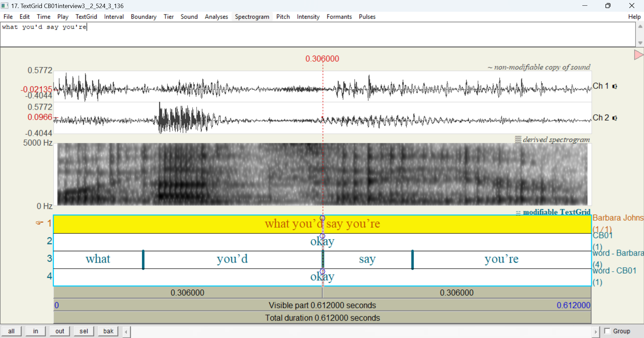Click up arrow of text field scrollbar

(640, 26)
